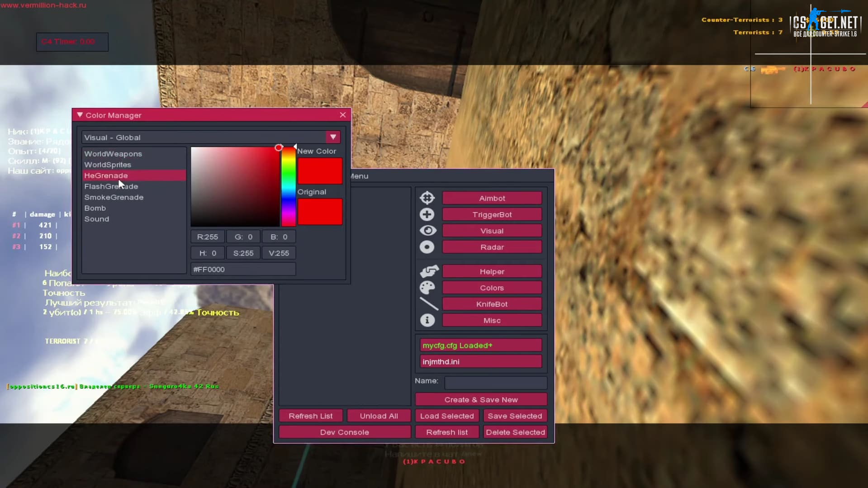Select SmokeGrenade in the color list
The height and width of the screenshot is (488, 868).
click(134, 197)
